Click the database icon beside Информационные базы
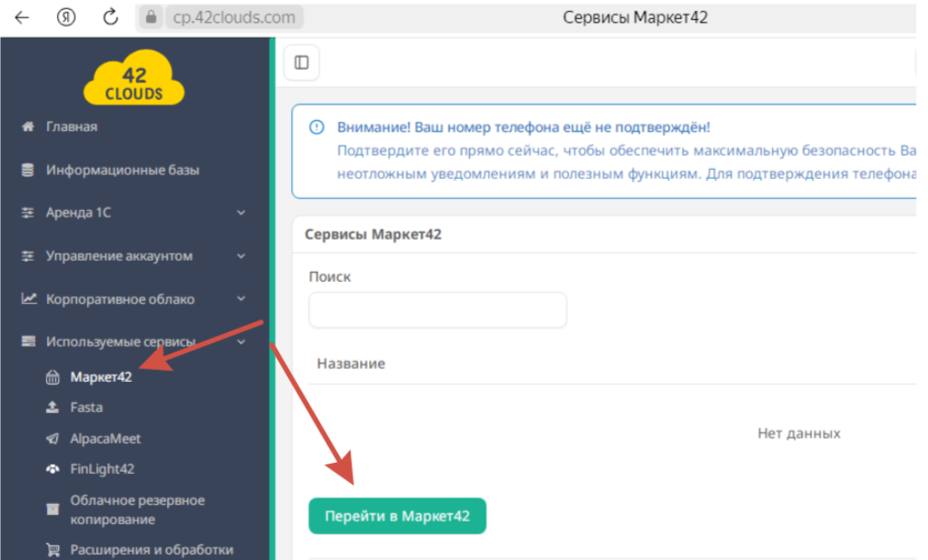 [x=28, y=170]
